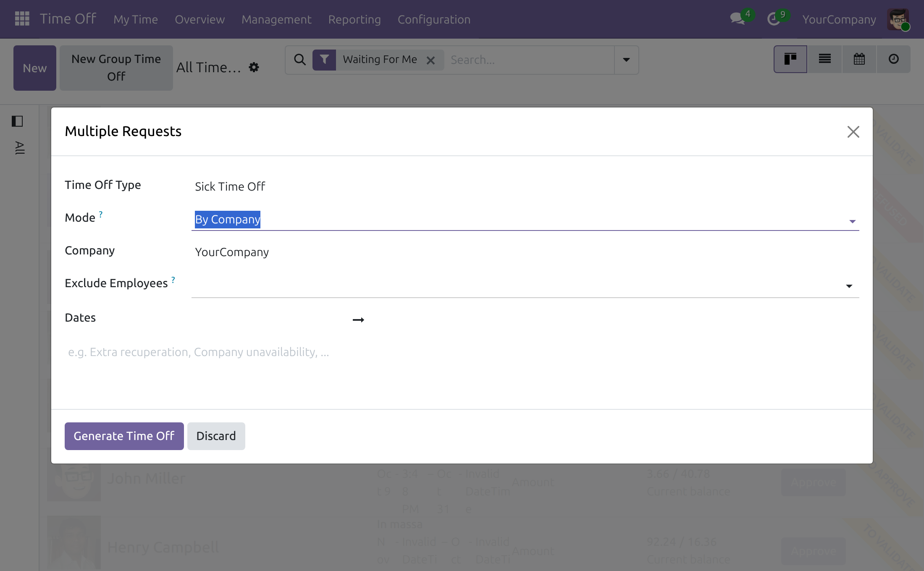Click the YourCompany Company field value
The height and width of the screenshot is (571, 924).
click(x=232, y=252)
